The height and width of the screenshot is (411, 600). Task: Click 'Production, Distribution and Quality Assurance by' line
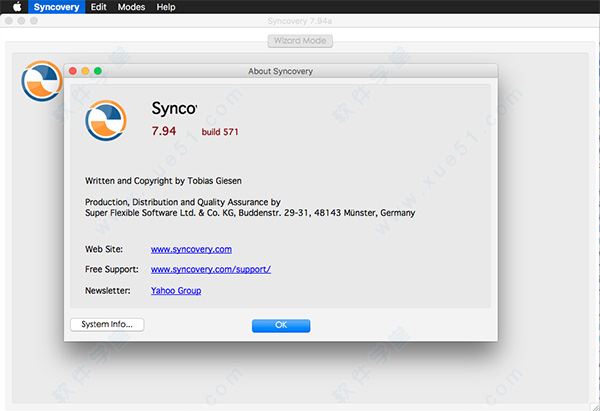pyautogui.click(x=183, y=202)
